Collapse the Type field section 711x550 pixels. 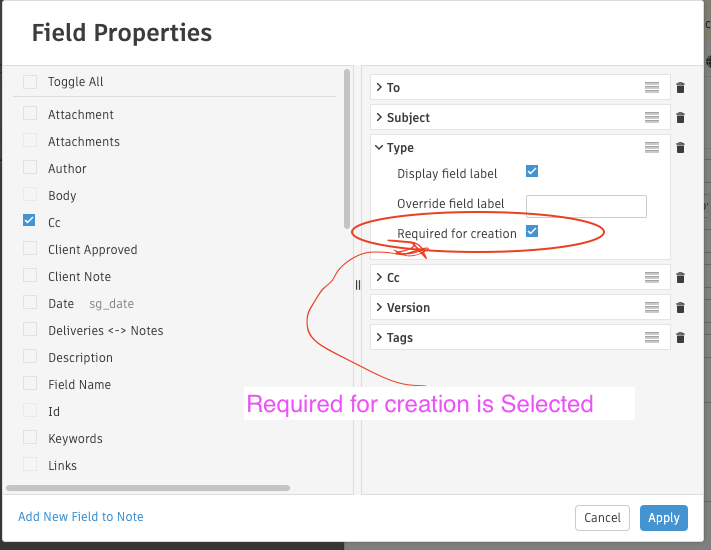[379, 148]
